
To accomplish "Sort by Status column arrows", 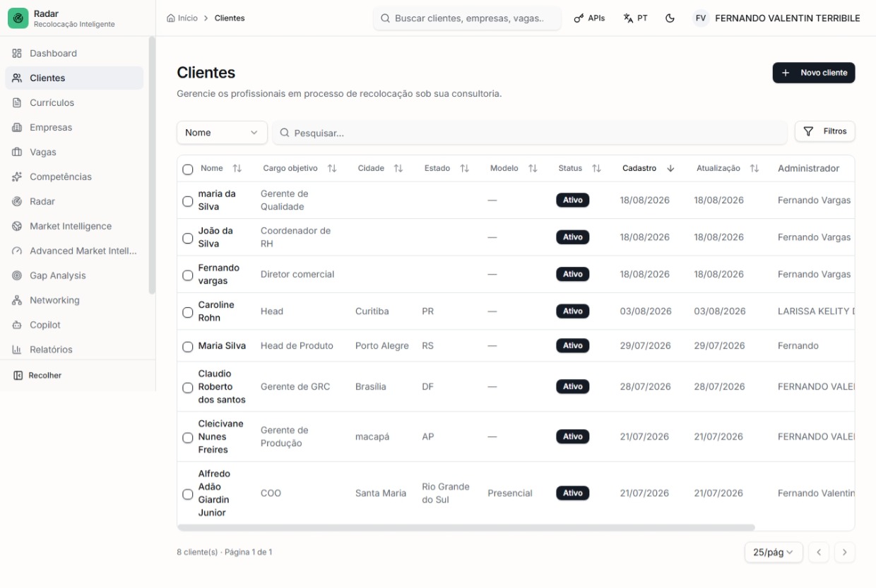I will click(596, 169).
